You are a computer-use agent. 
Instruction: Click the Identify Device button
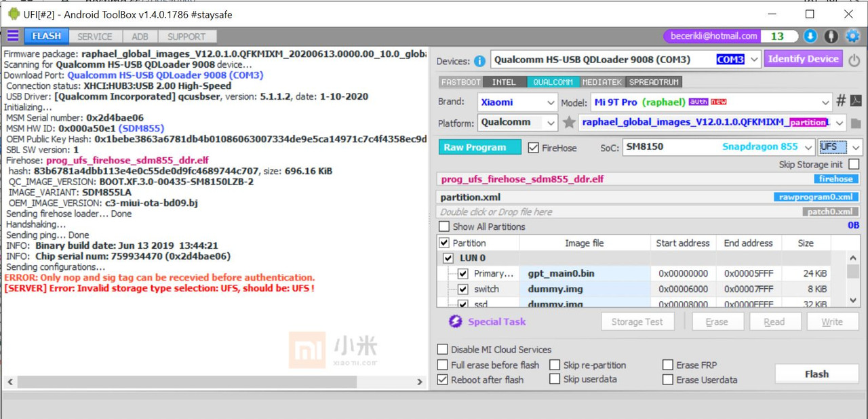coord(803,59)
